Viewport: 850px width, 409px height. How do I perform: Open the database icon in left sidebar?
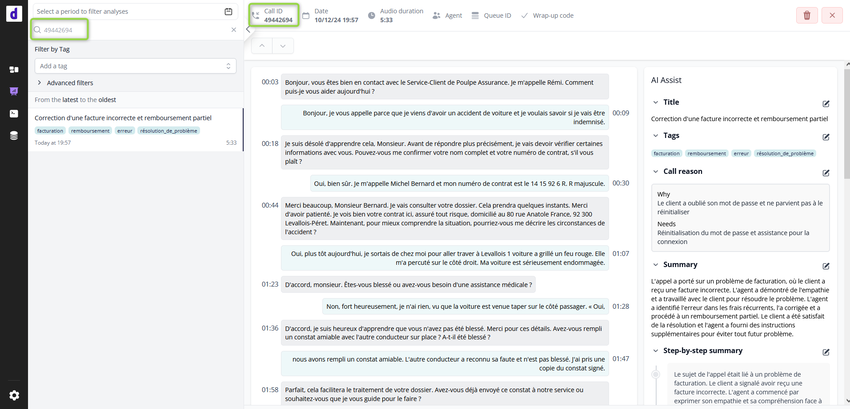click(14, 135)
